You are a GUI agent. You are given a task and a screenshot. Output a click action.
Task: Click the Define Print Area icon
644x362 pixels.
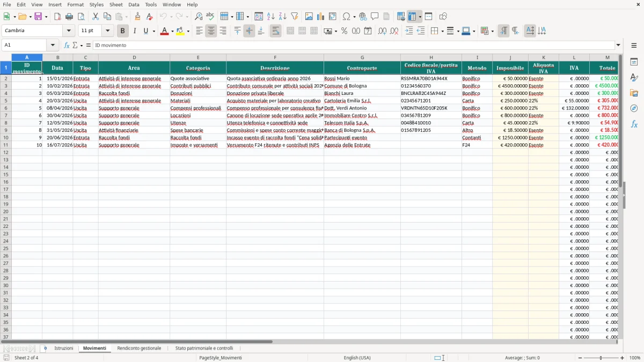pos(401,17)
